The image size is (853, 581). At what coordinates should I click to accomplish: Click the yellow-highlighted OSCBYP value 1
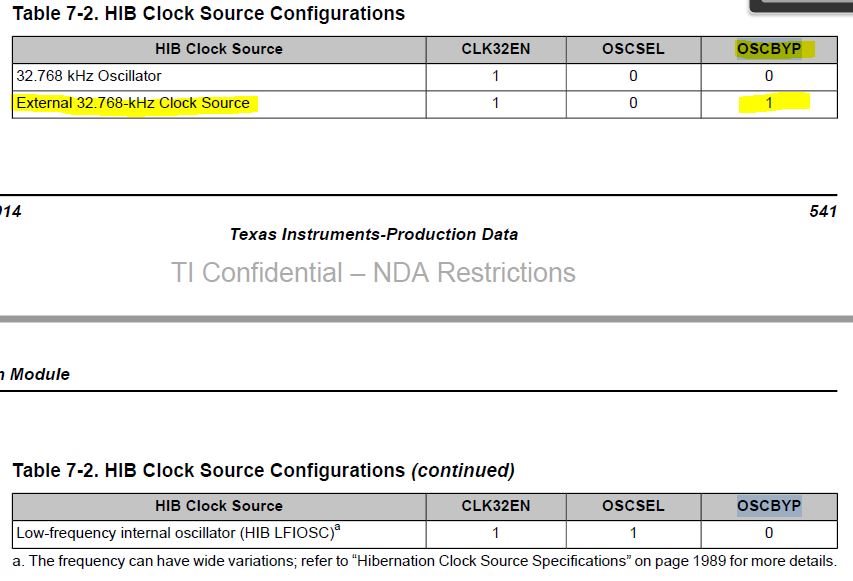[x=768, y=103]
